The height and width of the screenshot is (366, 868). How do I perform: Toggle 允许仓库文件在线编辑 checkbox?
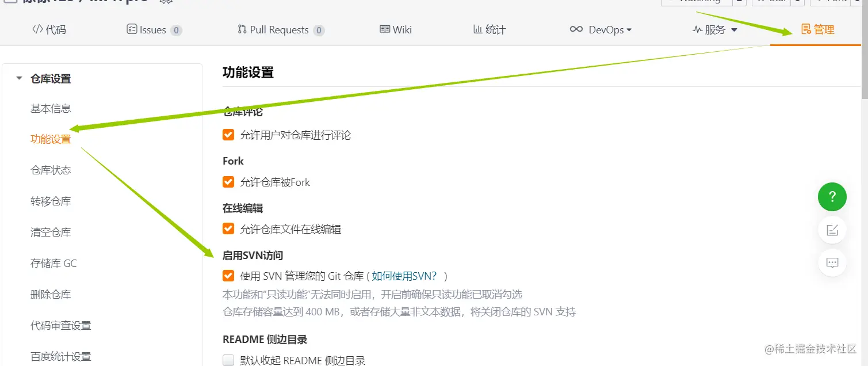tap(228, 229)
